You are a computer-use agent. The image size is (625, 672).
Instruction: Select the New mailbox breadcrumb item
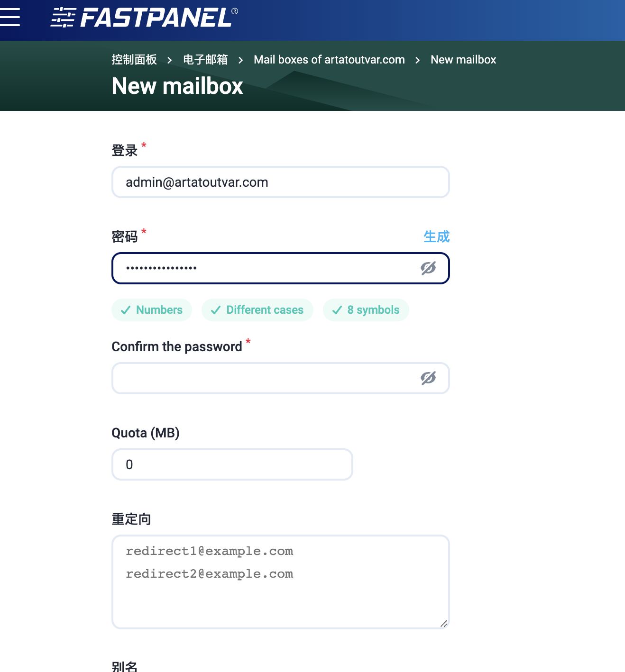462,60
